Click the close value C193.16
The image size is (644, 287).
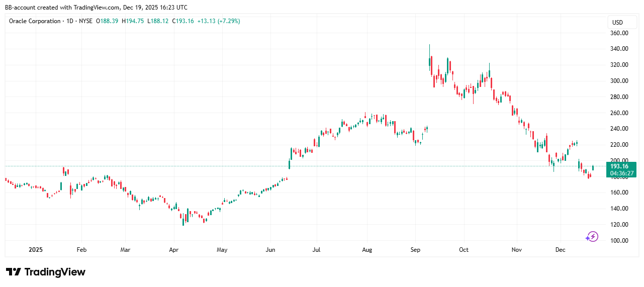183,21
